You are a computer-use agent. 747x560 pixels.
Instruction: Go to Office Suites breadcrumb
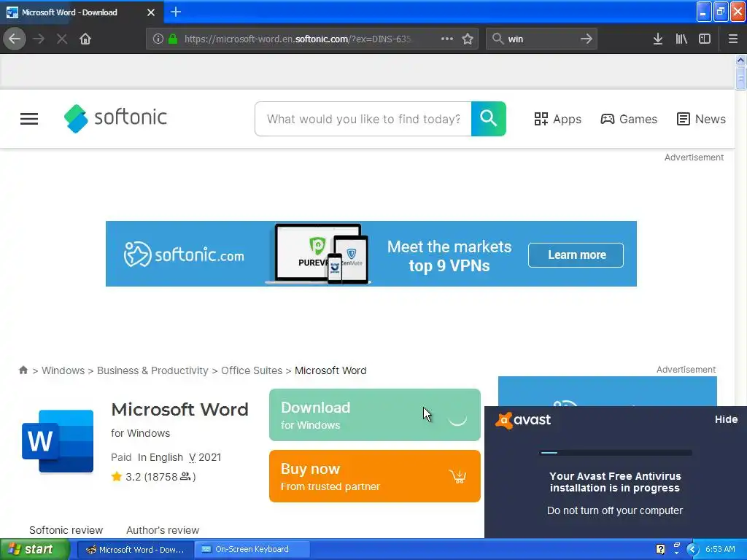click(x=252, y=370)
